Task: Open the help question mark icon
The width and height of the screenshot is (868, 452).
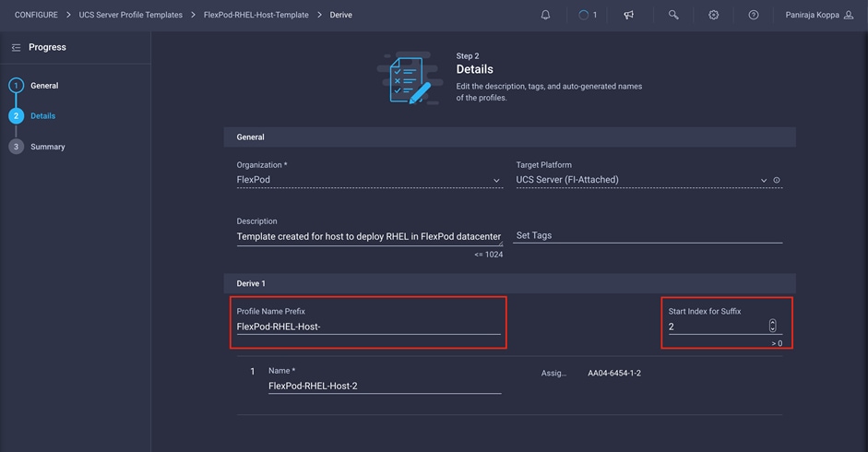Action: [x=754, y=15]
